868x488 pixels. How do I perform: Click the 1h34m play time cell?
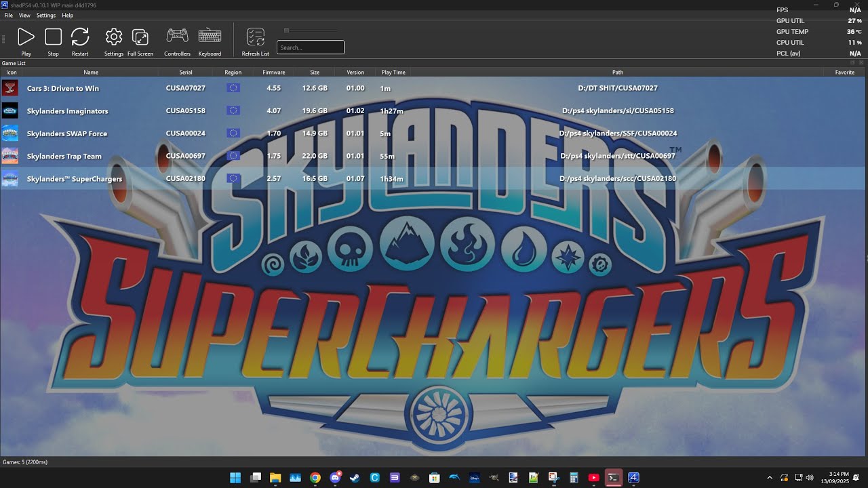(x=391, y=179)
